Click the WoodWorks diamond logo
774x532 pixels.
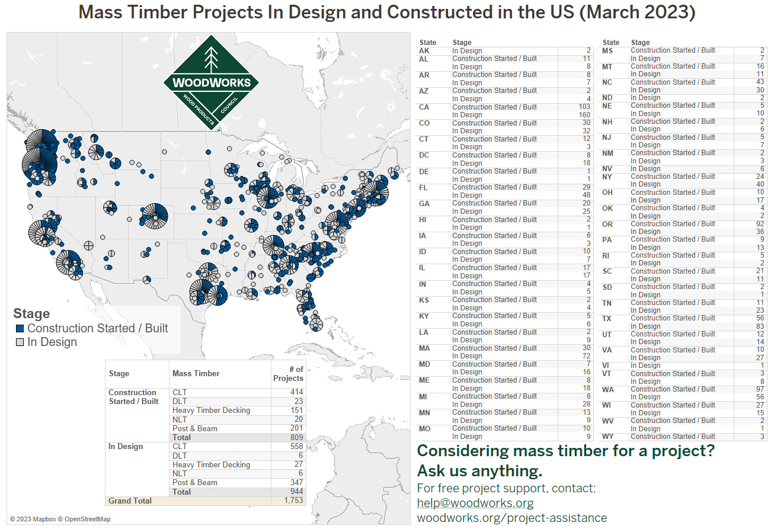click(x=211, y=81)
